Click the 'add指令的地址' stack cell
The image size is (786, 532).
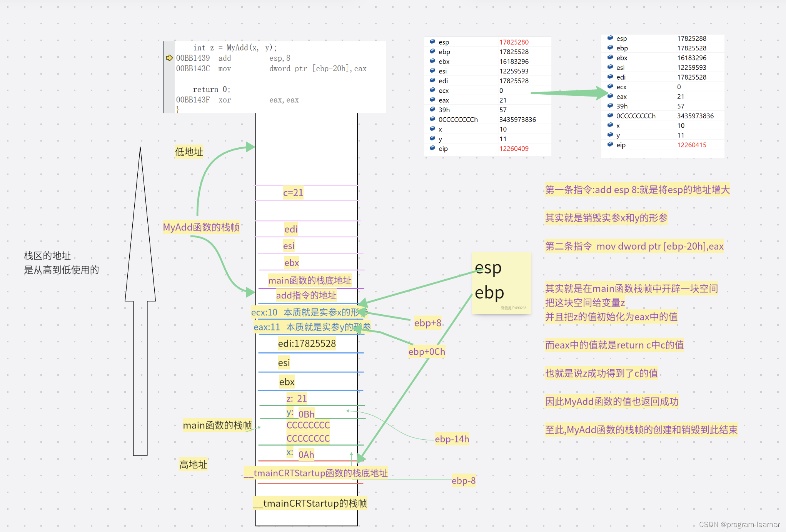point(306,295)
